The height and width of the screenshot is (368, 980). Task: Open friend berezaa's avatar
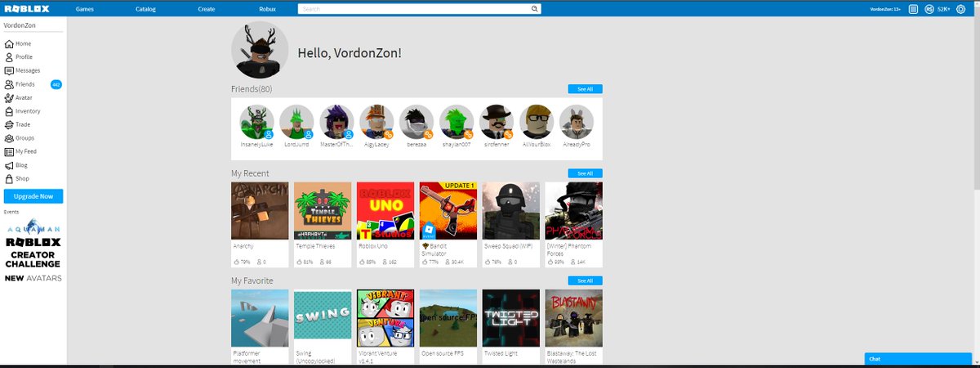point(416,122)
